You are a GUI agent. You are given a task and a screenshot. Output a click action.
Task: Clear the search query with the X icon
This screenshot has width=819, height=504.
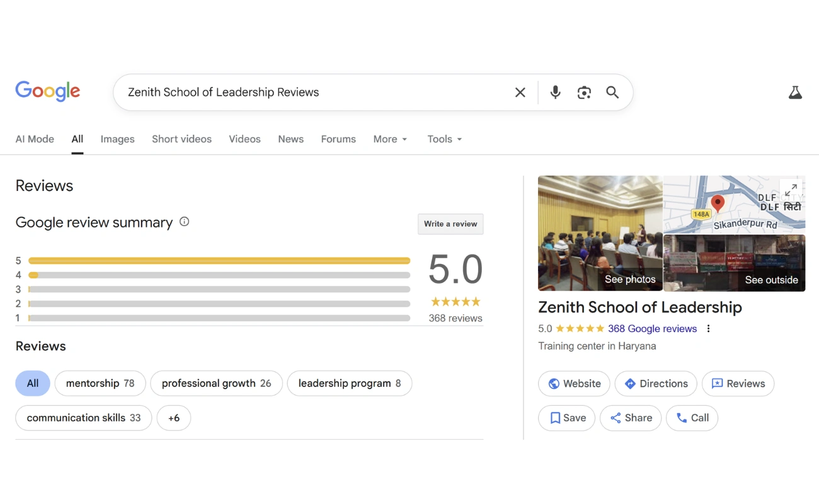tap(520, 93)
